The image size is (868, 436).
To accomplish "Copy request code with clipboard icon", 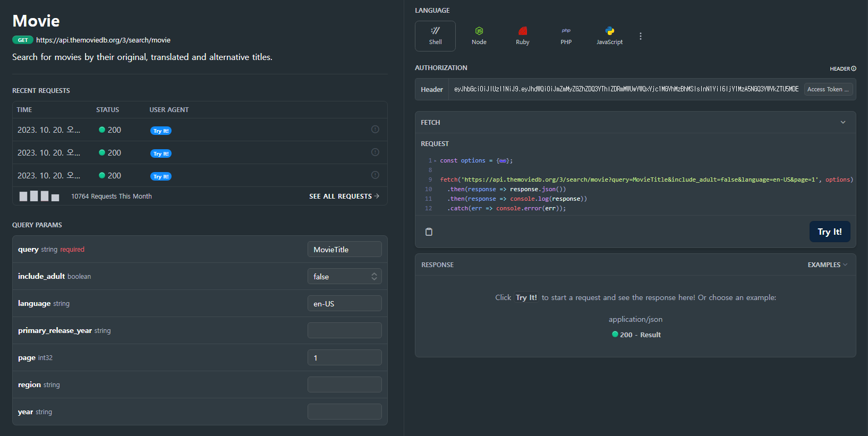I will pos(429,232).
